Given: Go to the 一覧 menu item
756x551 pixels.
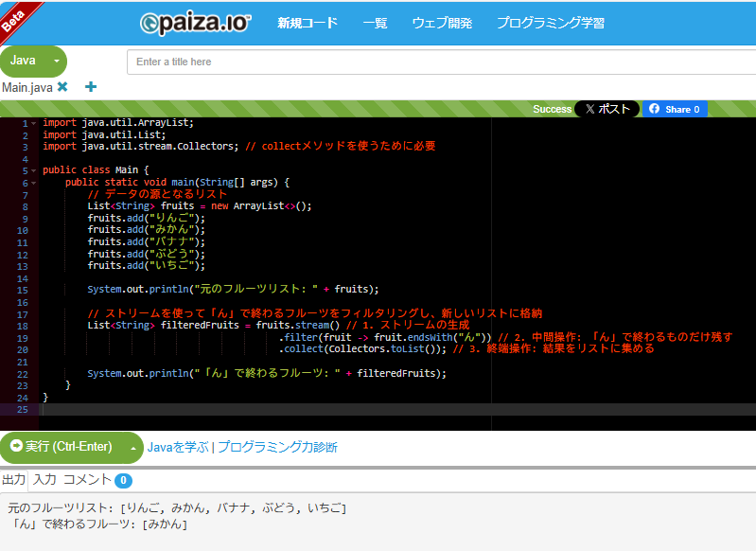Looking at the screenshot, I should pos(375,23).
